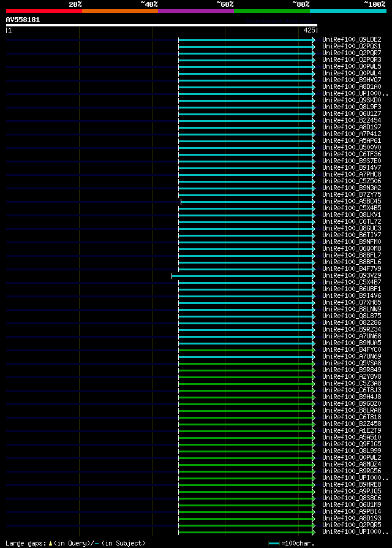392x548 pixels.
Task: Open hit UniRef100_Q0PWL5
Action: [x=352, y=66]
